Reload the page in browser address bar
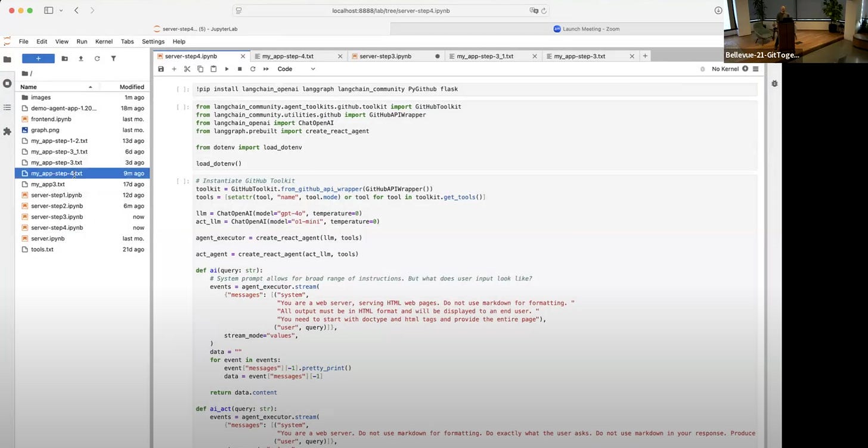 (544, 11)
